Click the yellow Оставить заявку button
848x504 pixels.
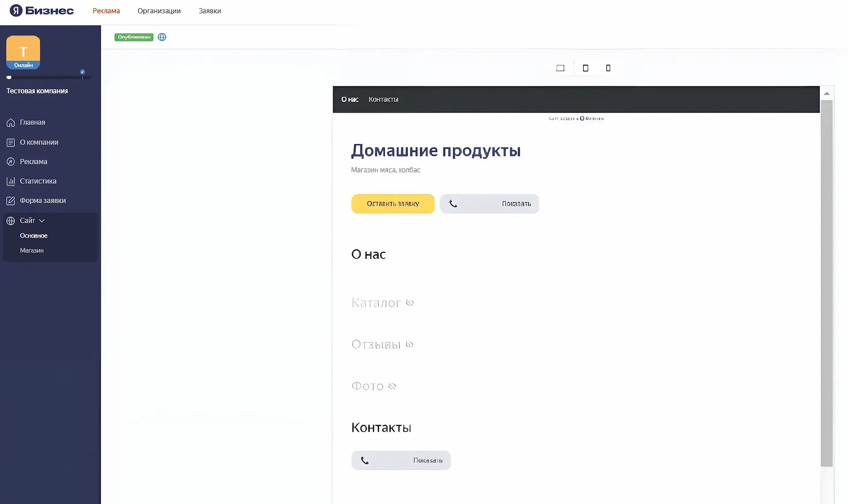click(x=393, y=203)
